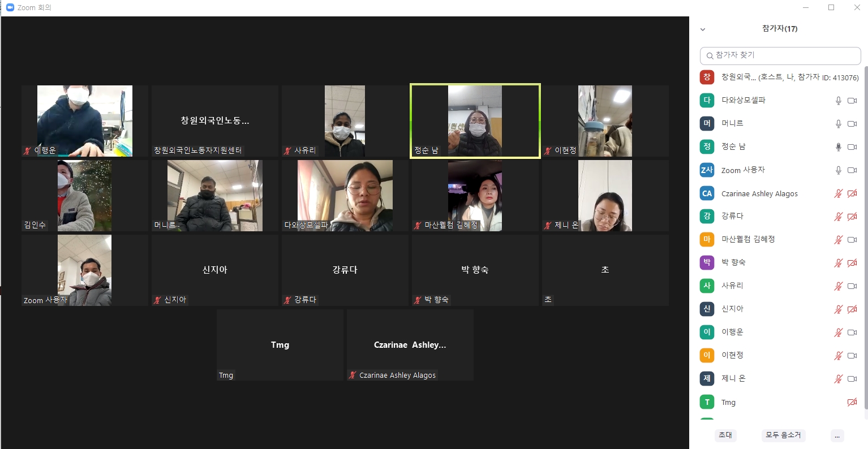Click the 초대 invite button
The height and width of the screenshot is (449, 868).
click(x=725, y=435)
